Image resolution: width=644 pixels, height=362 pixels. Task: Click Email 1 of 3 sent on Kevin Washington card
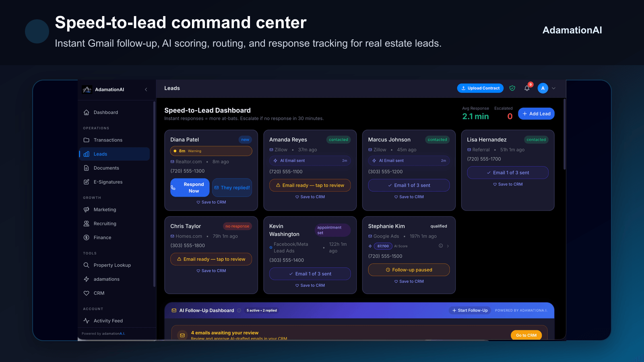pyautogui.click(x=310, y=274)
